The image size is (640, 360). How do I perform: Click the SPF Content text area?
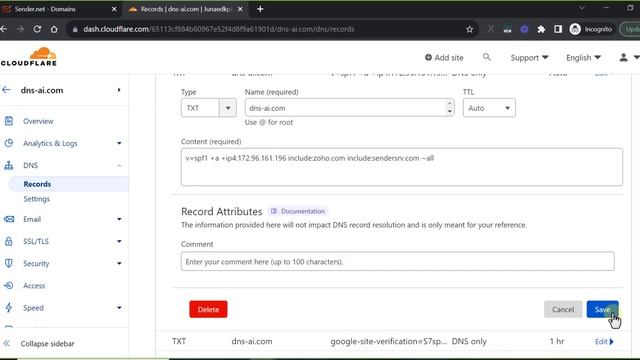pos(402,167)
